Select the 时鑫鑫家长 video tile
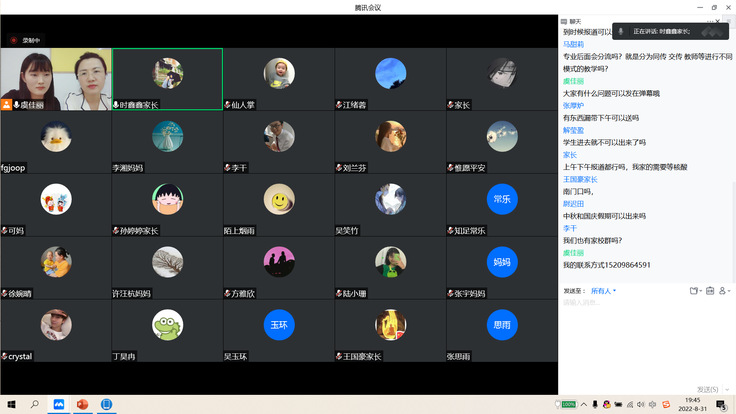The image size is (736, 414). point(167,79)
